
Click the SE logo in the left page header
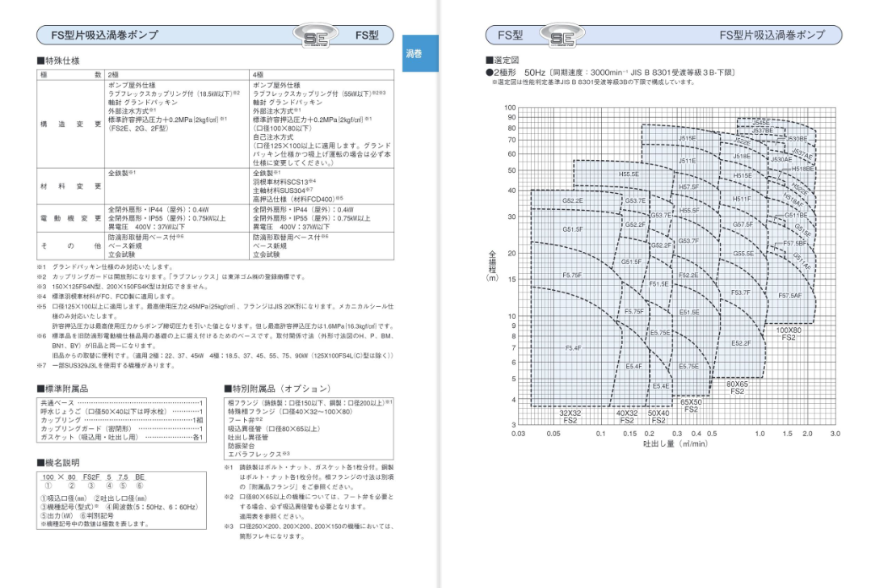click(x=315, y=36)
